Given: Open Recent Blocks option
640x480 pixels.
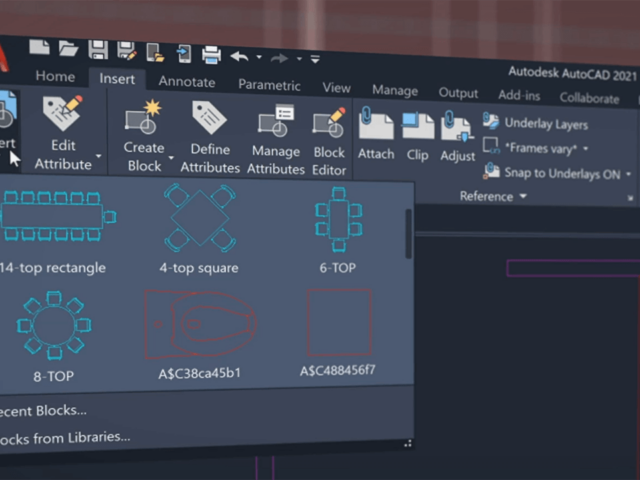Looking at the screenshot, I should coord(44,410).
